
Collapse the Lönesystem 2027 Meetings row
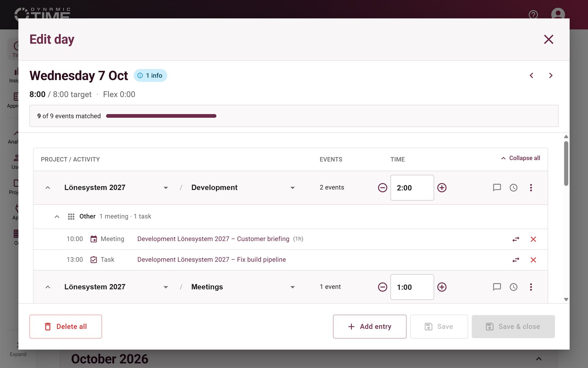point(48,287)
